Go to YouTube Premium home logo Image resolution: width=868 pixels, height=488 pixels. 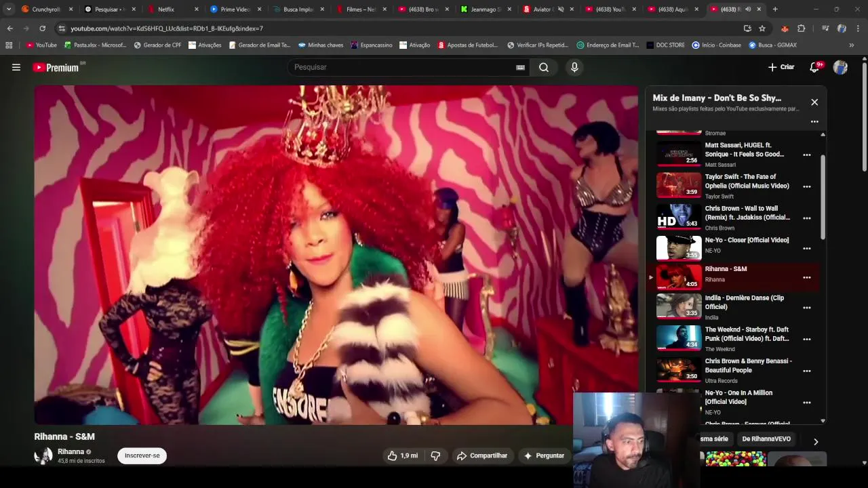[x=56, y=67]
